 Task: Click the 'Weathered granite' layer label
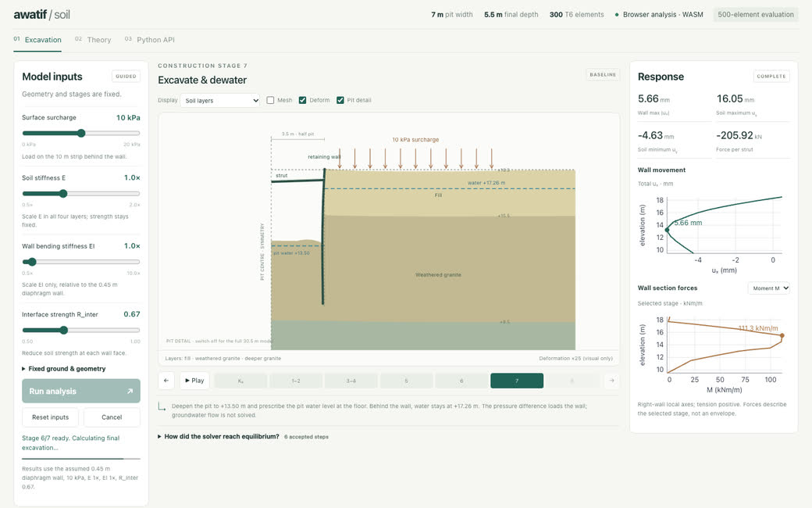tap(438, 275)
